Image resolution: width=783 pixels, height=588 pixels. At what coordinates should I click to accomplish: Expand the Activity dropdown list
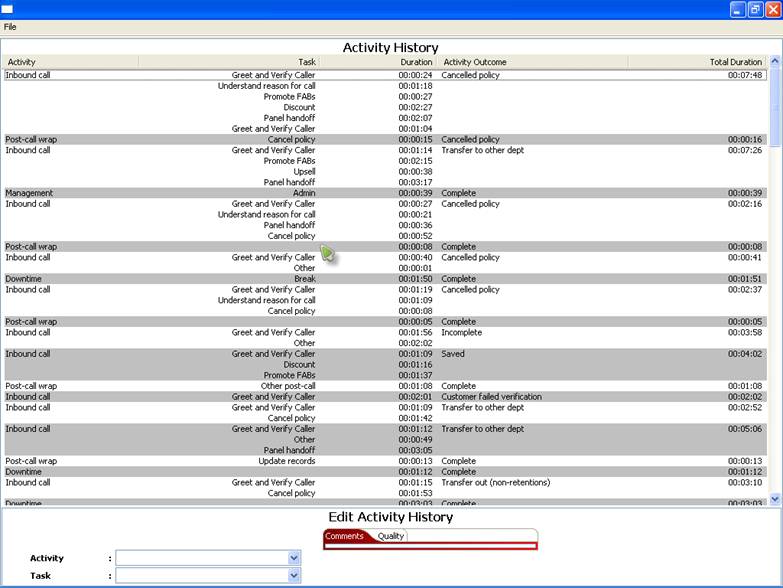tap(294, 558)
